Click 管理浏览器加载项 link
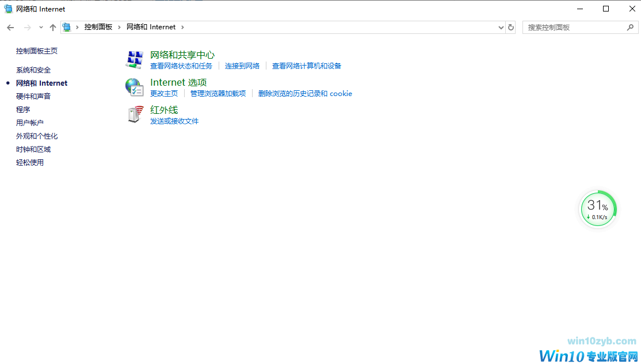Viewport: 641px width, 364px height. 218,94
